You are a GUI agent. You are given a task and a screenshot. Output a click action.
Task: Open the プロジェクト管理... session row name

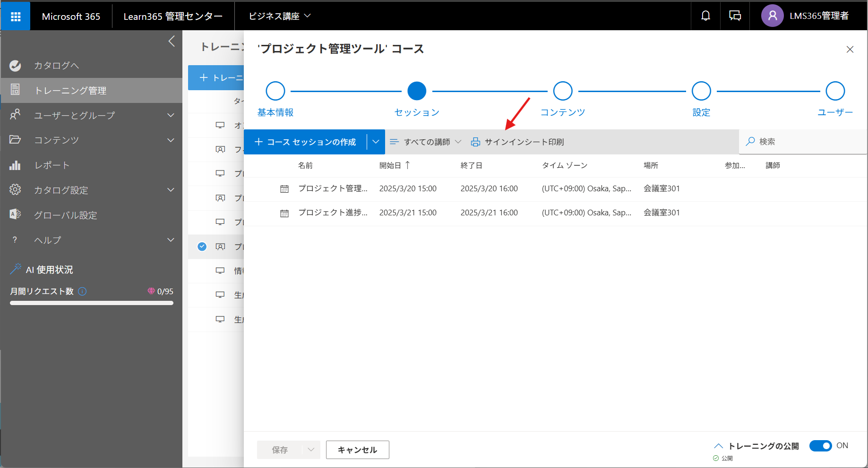pos(333,188)
